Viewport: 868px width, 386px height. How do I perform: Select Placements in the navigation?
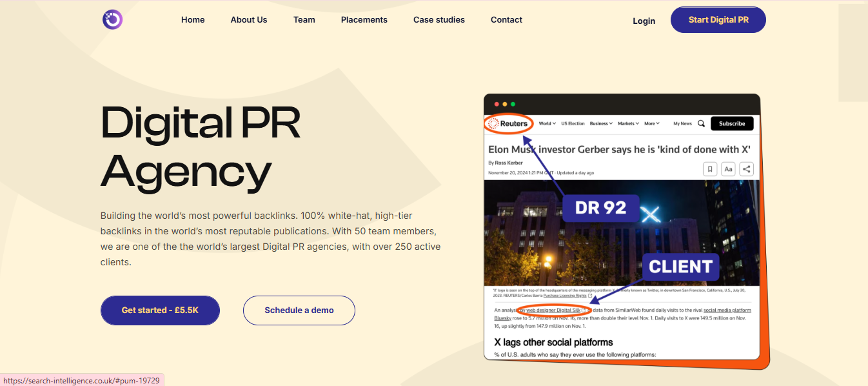(364, 20)
